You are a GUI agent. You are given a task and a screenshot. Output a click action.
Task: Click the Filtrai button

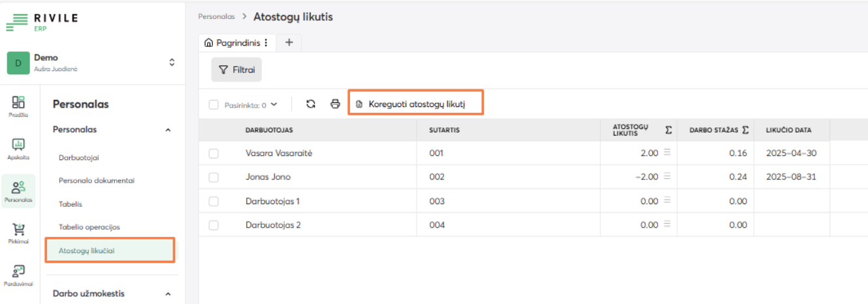(236, 70)
